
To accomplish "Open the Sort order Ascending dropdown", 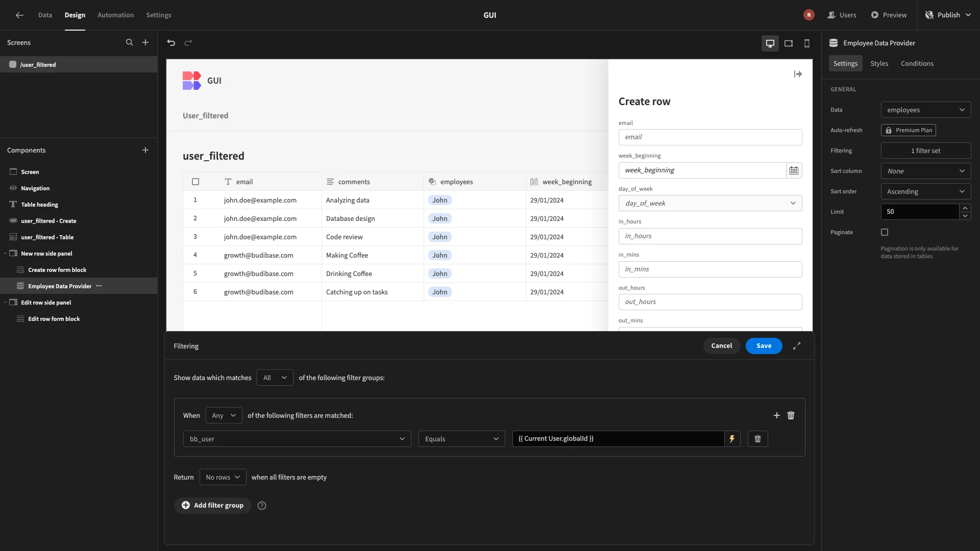I will (x=925, y=191).
